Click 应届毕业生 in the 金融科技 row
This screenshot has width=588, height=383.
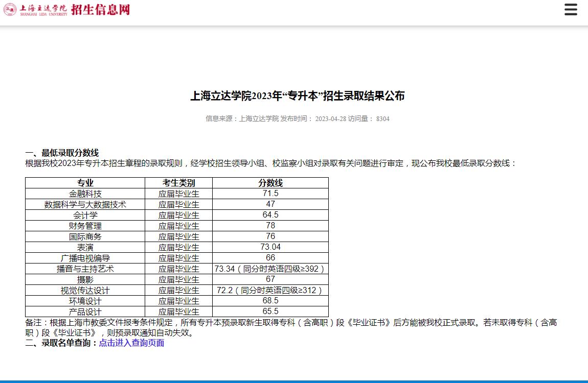coord(178,194)
